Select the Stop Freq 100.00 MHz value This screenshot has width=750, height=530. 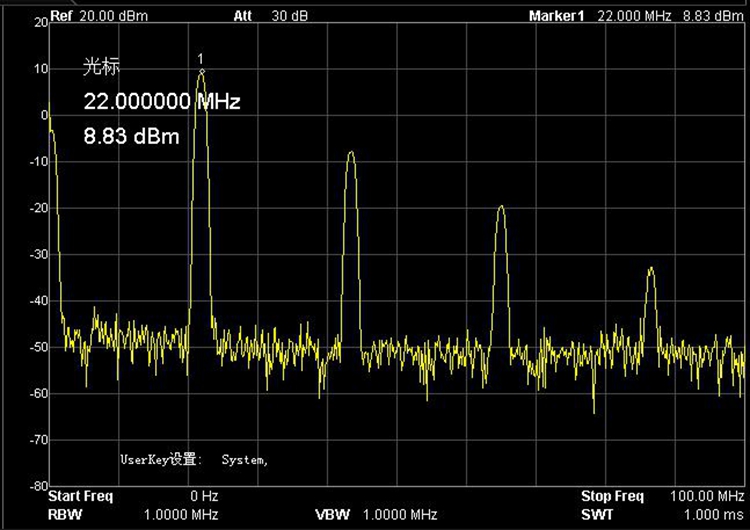click(x=707, y=496)
